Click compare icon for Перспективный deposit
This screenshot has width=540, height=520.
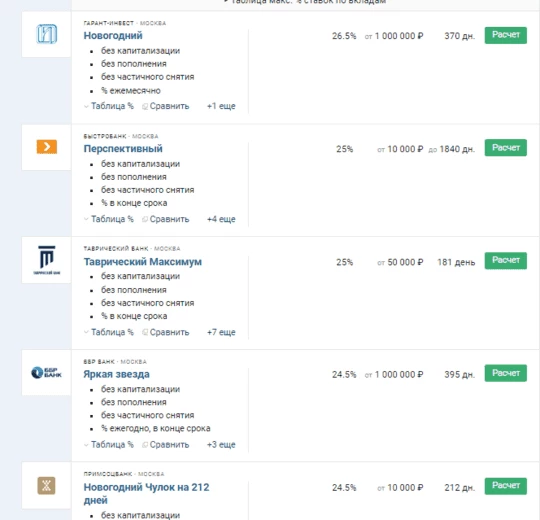[x=145, y=219]
